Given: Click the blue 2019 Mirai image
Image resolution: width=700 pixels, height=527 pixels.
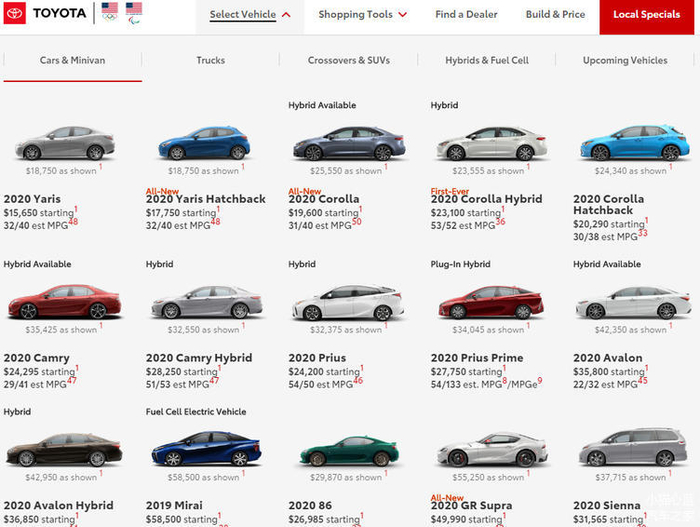Looking at the screenshot, I should click(x=206, y=448).
